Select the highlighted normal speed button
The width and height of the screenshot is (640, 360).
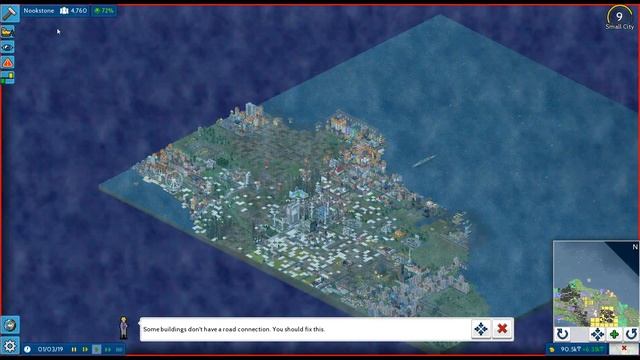96,349
